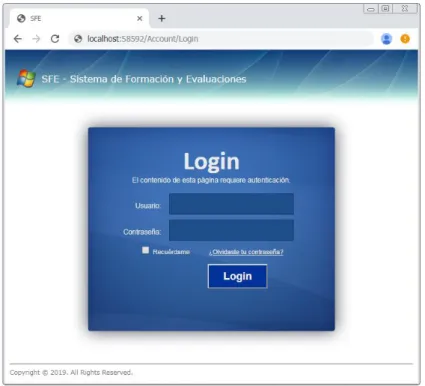Click the large Login heading
The image size is (425, 386).
click(211, 162)
